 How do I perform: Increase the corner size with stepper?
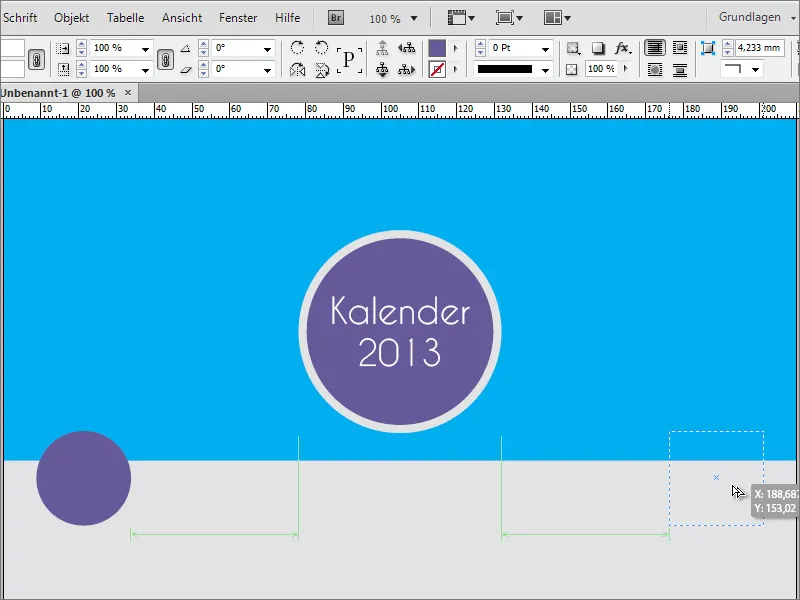(728, 44)
